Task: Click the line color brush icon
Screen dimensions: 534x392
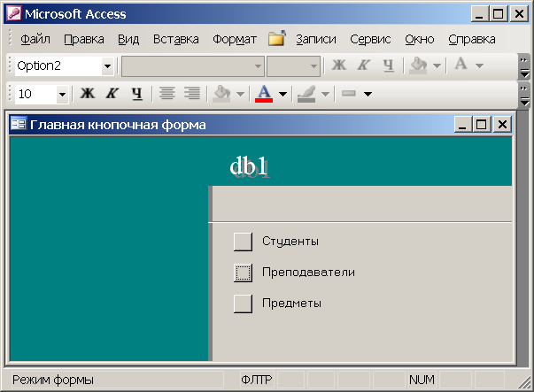Action: coord(306,94)
